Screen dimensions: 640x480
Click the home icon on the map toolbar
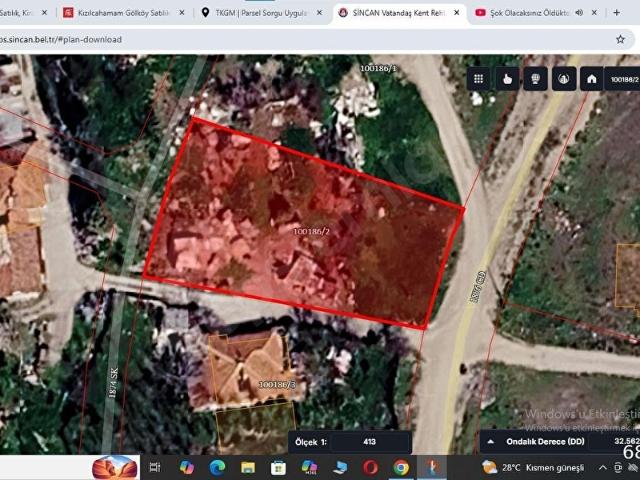coord(591,79)
